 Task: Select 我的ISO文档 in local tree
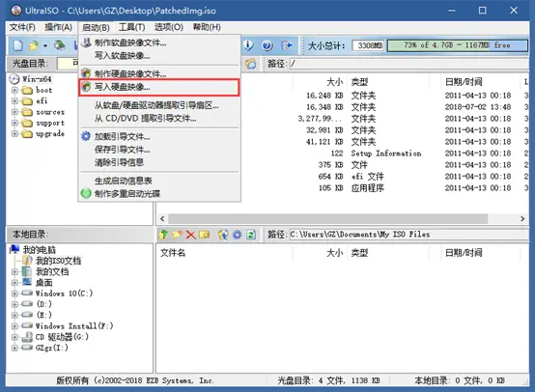pos(58,261)
